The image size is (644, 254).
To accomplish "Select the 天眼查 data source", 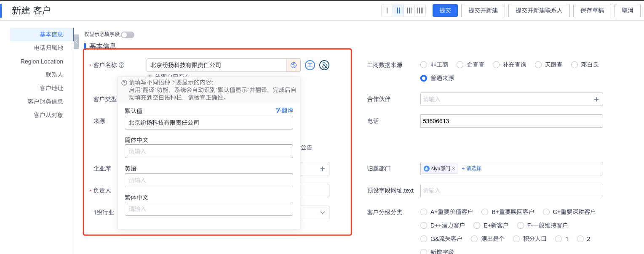I will [538, 65].
